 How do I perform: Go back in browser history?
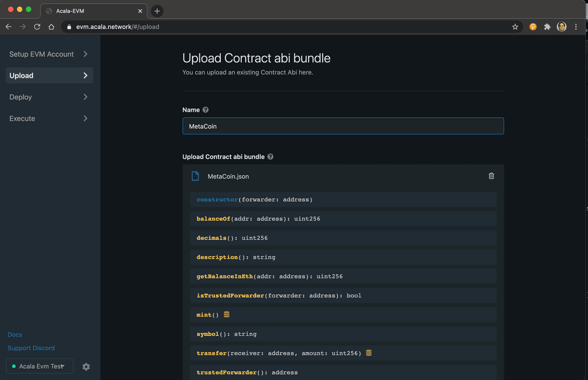pyautogui.click(x=9, y=27)
